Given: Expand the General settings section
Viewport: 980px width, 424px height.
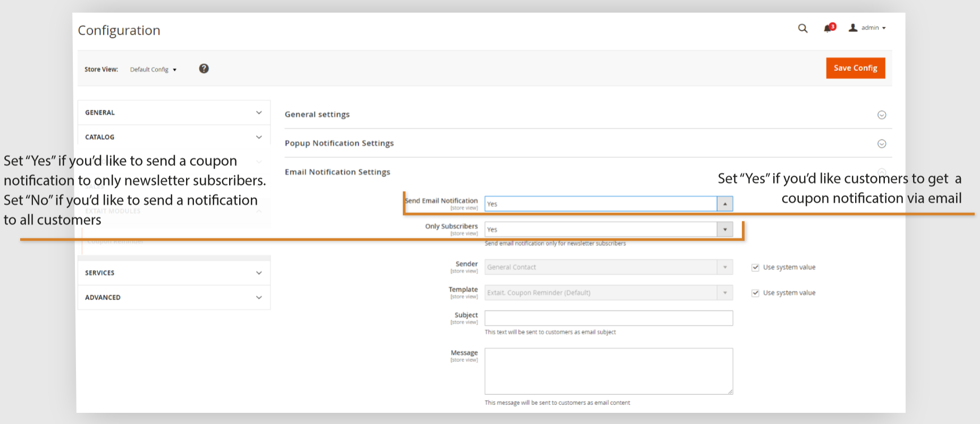Looking at the screenshot, I should tap(588, 114).
